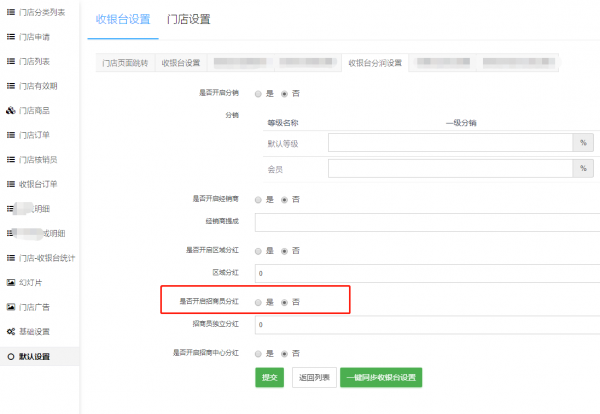Click the list icon beside 门店订单
This screenshot has height=414, width=600.
coord(11,135)
